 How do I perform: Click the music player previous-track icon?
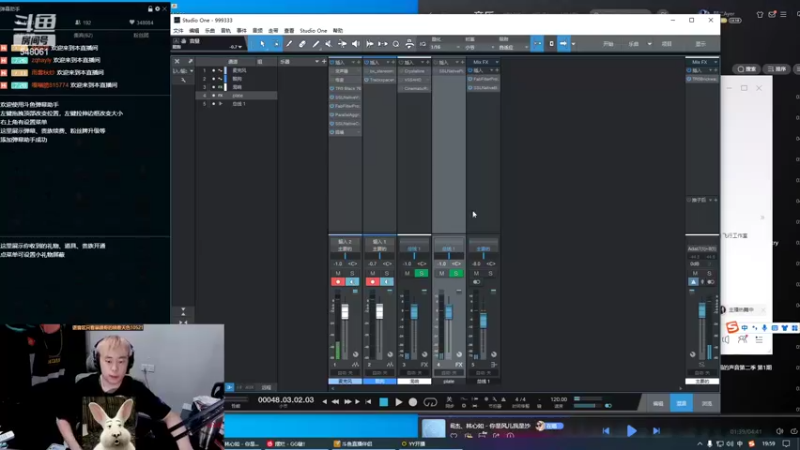[x=606, y=431]
